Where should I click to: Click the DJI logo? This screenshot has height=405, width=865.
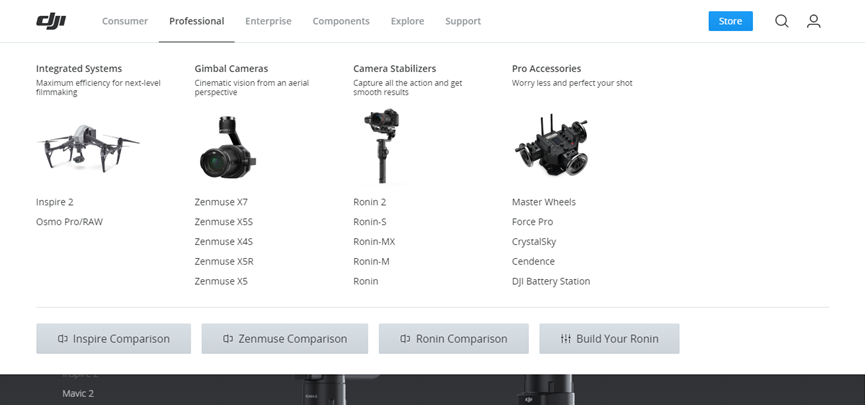pyautogui.click(x=50, y=21)
